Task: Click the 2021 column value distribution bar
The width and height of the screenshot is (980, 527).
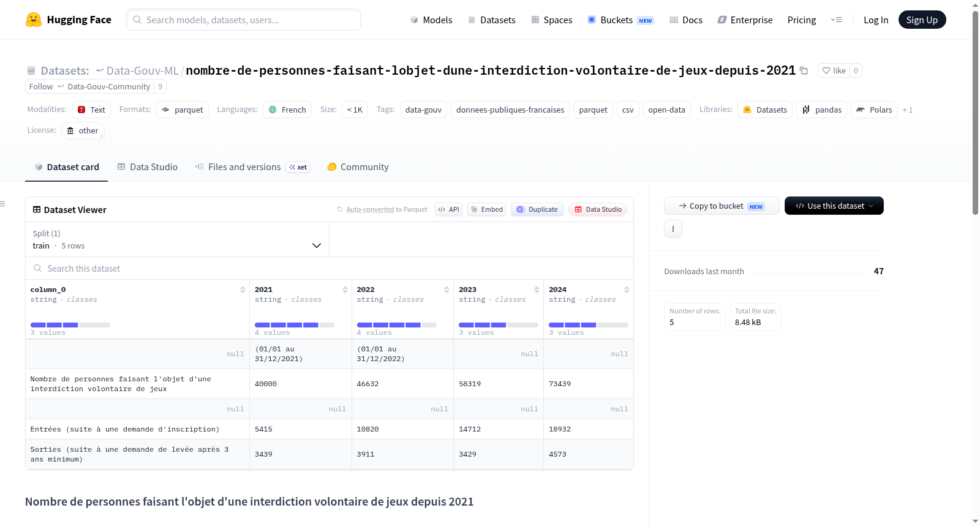Action: [x=295, y=324]
